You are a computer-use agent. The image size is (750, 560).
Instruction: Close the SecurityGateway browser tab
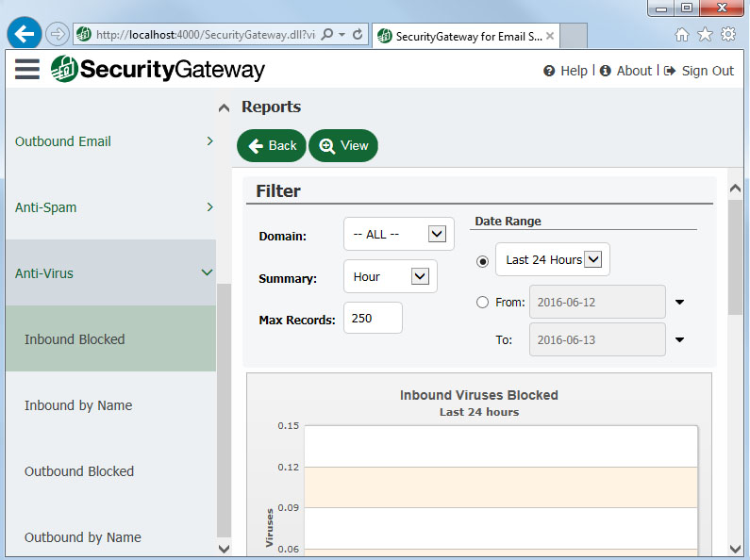tap(550, 36)
